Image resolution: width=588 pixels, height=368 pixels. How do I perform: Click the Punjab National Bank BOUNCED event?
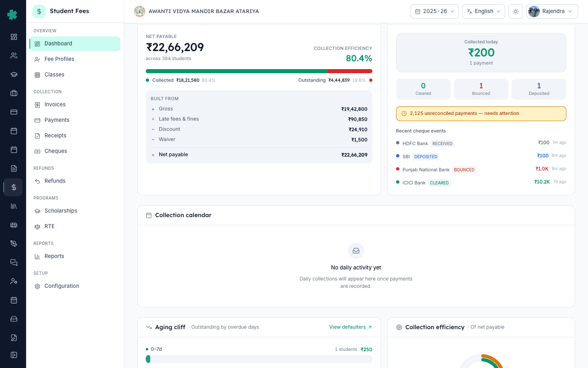tap(481, 169)
